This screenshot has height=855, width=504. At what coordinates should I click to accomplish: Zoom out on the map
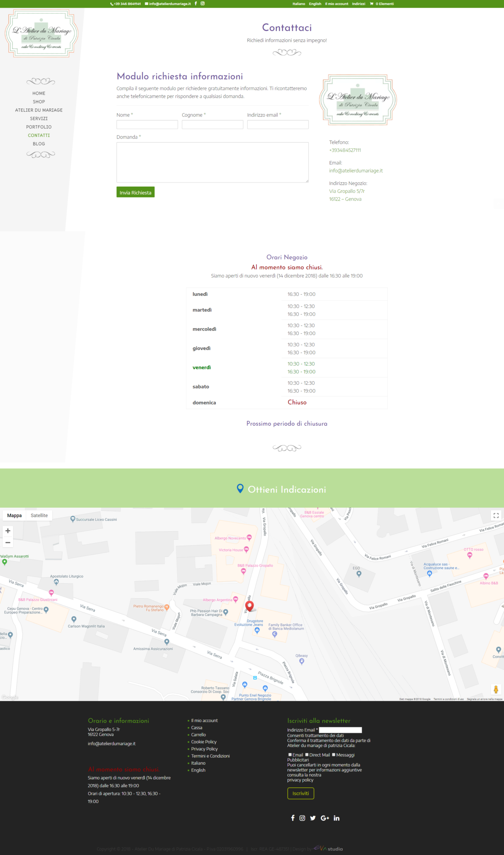point(8,543)
